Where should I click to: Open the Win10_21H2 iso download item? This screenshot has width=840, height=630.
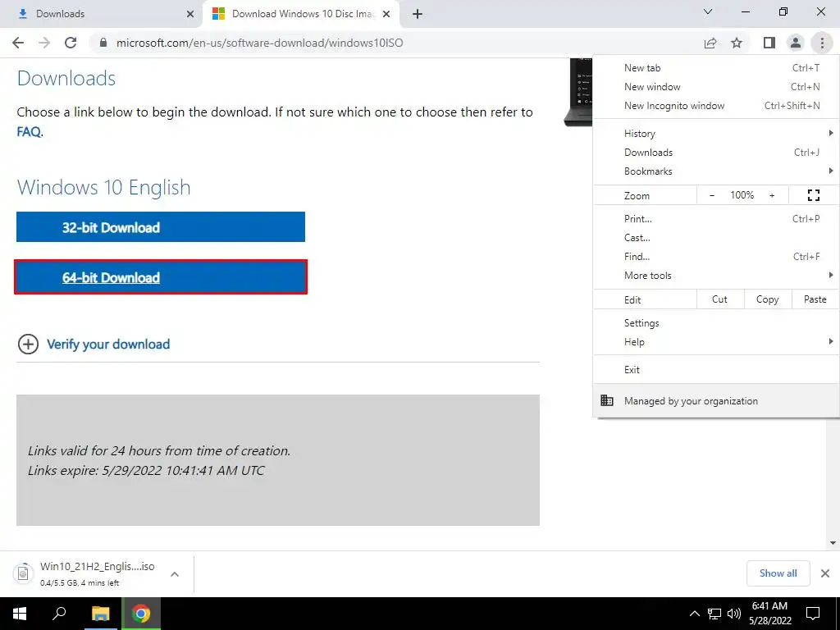click(x=85, y=573)
